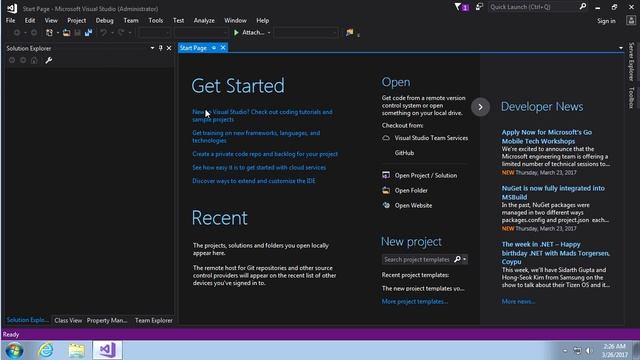The width and height of the screenshot is (640, 360).
Task: Click the Solution Explorer Home icon
Action: point(34,60)
